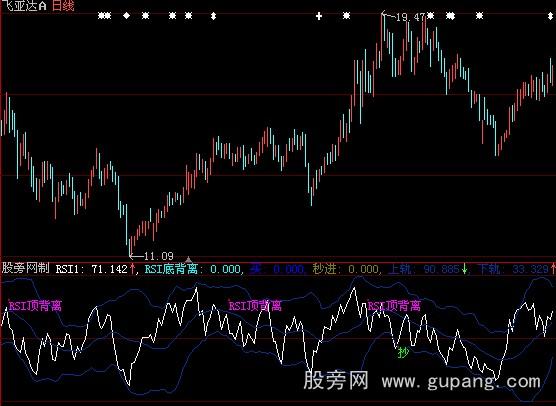Click the 买 0.000 readout
The height and width of the screenshot is (406, 556).
(277, 269)
